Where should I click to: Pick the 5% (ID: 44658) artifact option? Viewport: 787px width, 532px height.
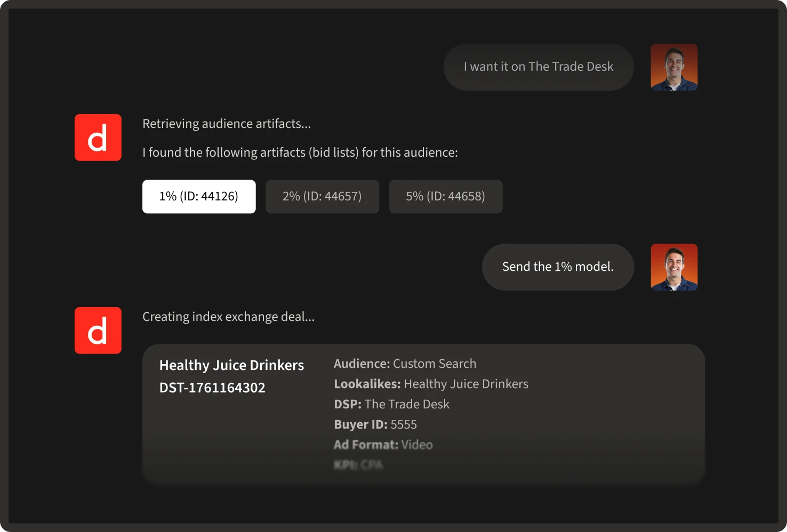click(x=445, y=197)
